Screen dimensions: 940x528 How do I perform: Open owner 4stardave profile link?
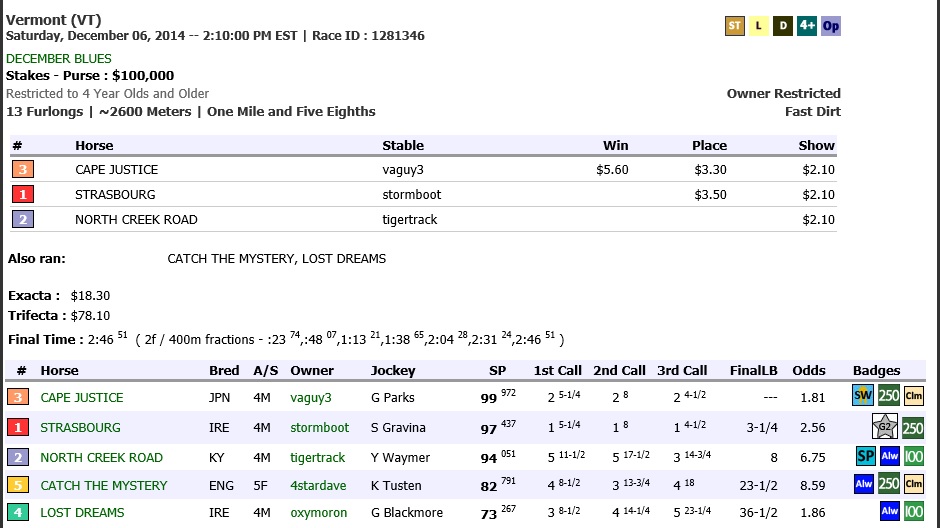click(318, 485)
